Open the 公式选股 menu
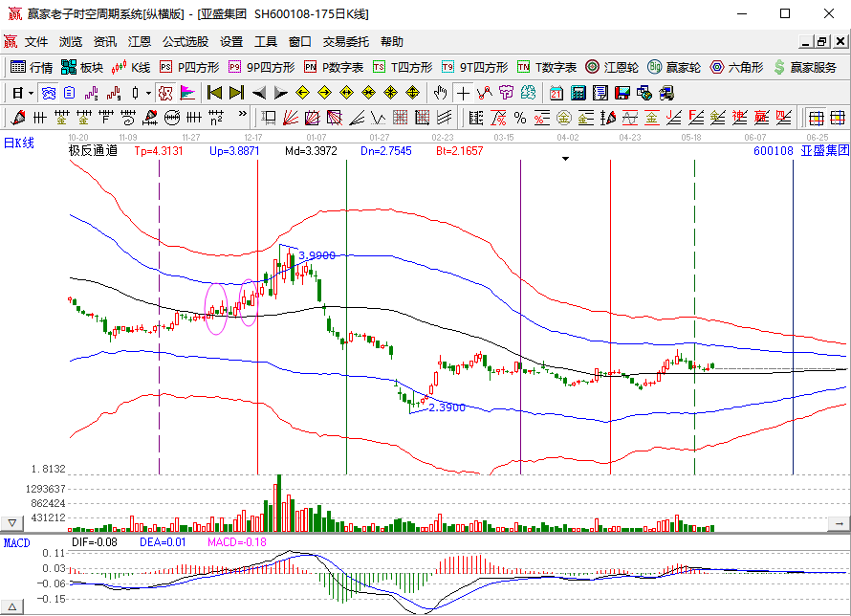The image size is (851, 616). pyautogui.click(x=185, y=42)
